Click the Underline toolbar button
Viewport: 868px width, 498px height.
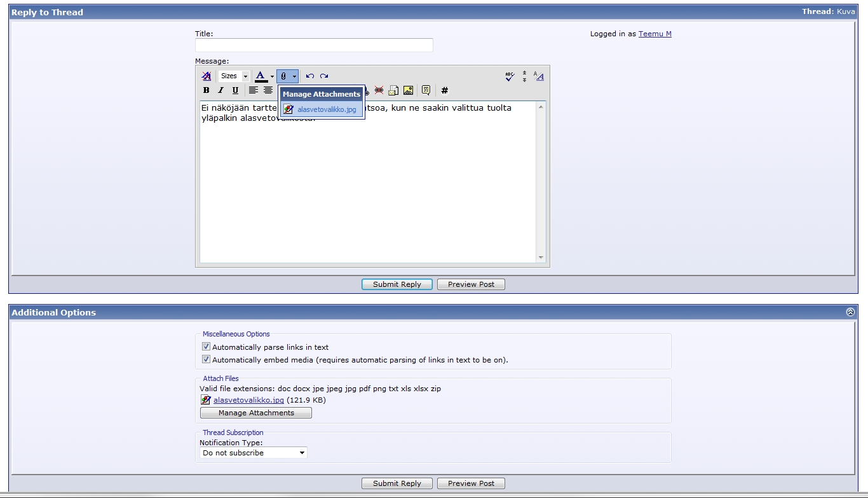[x=235, y=90]
